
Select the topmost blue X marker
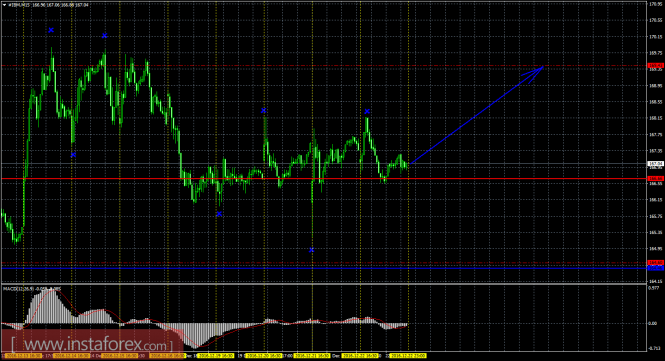51,30
